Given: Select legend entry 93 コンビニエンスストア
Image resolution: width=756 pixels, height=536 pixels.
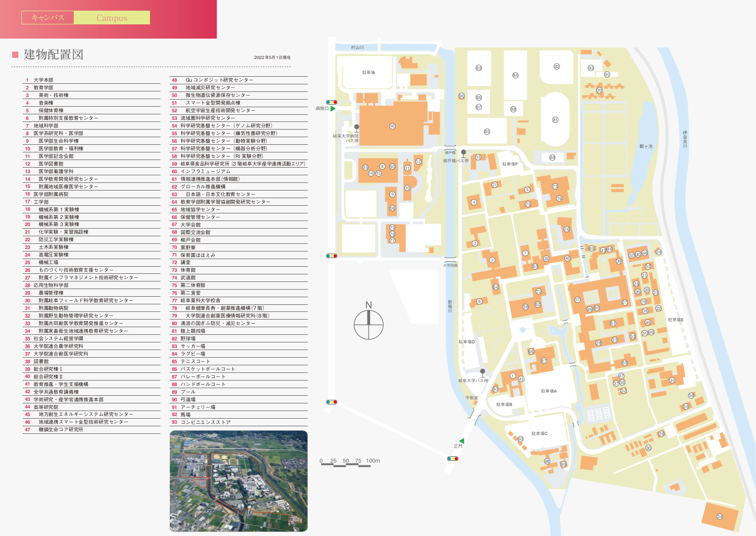Looking at the screenshot, I should 205,422.
